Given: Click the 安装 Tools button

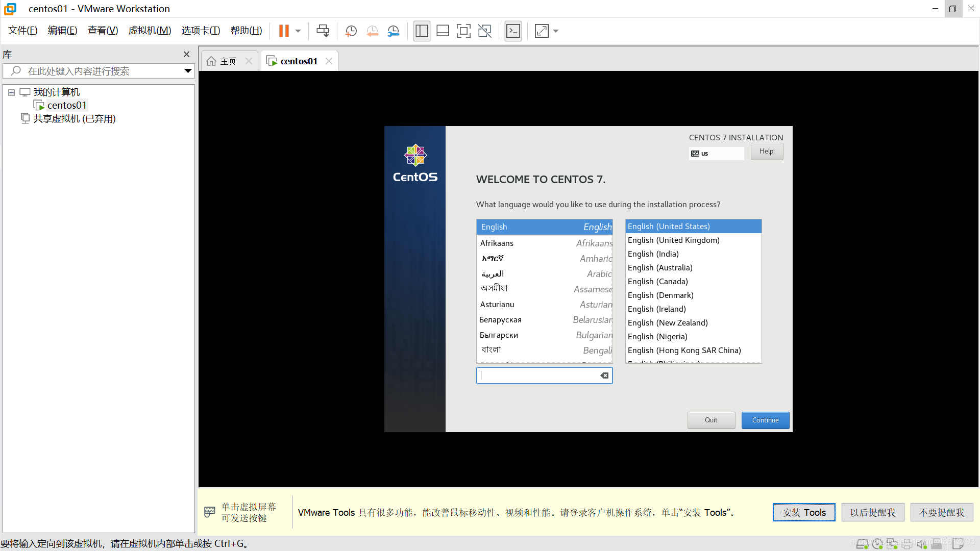Looking at the screenshot, I should pyautogui.click(x=804, y=512).
